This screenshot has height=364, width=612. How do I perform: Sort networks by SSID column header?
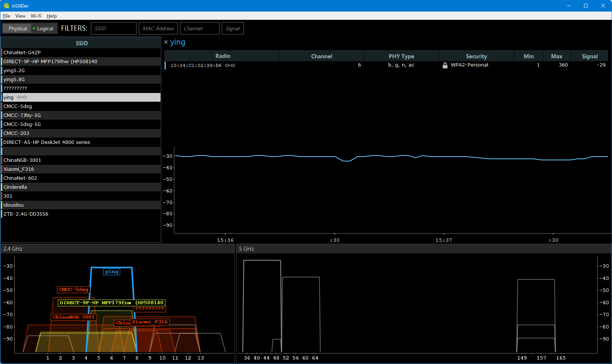point(82,43)
